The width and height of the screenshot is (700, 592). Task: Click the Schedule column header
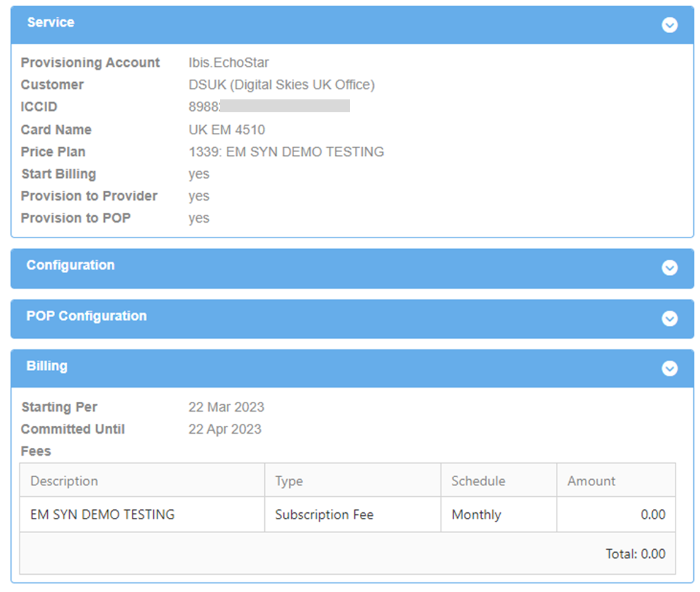[x=478, y=481]
